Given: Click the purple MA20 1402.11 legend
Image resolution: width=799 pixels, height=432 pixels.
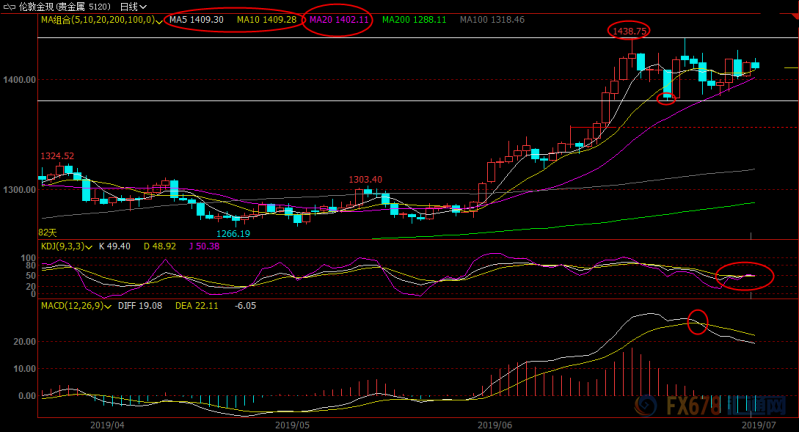Looking at the screenshot, I should [339, 20].
